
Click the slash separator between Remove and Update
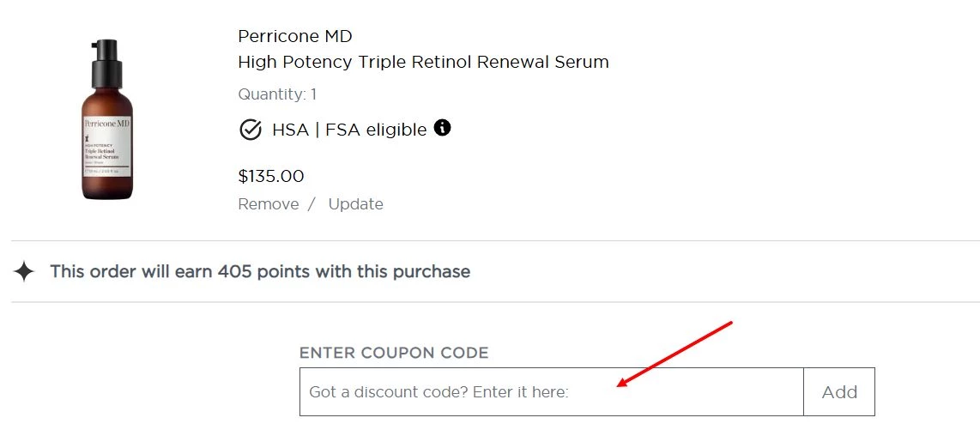coord(312,204)
